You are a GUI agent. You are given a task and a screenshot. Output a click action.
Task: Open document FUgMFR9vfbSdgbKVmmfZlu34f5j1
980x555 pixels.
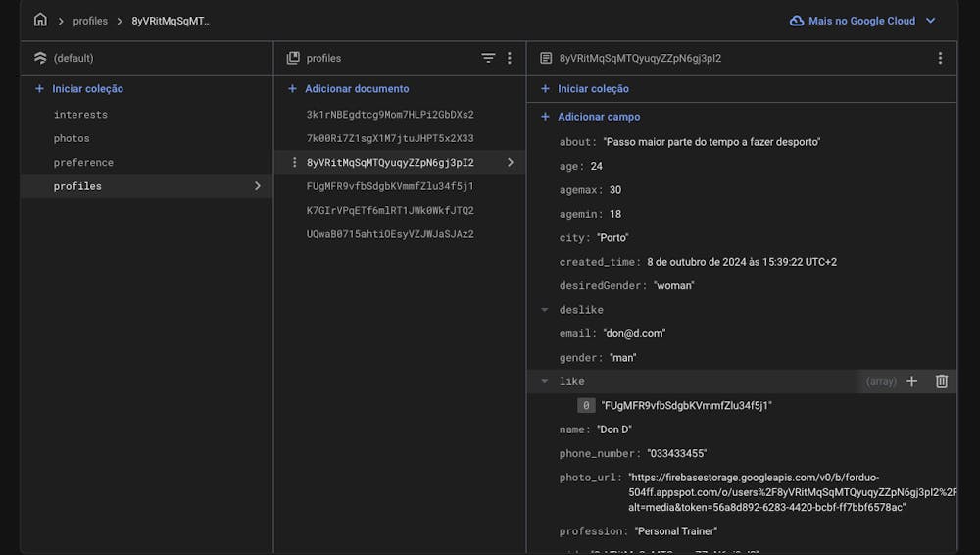(x=390, y=186)
